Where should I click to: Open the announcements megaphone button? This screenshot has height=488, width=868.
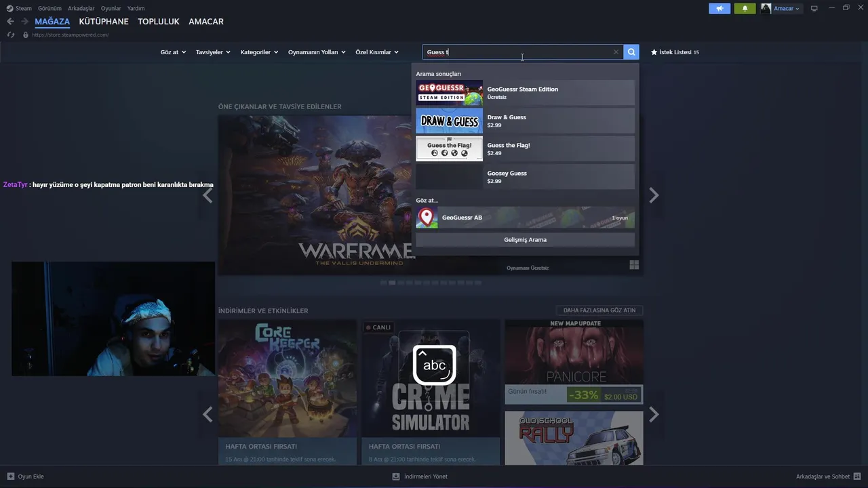point(719,8)
